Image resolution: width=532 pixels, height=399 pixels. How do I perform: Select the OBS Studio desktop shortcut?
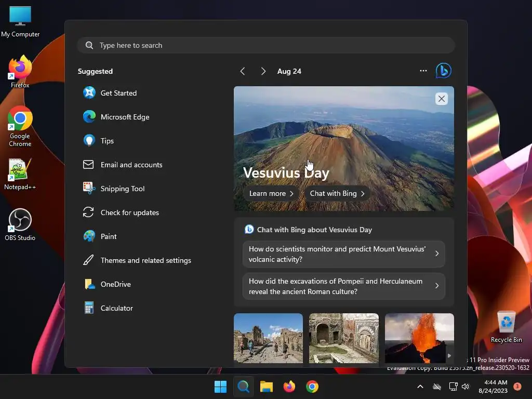tap(20, 225)
